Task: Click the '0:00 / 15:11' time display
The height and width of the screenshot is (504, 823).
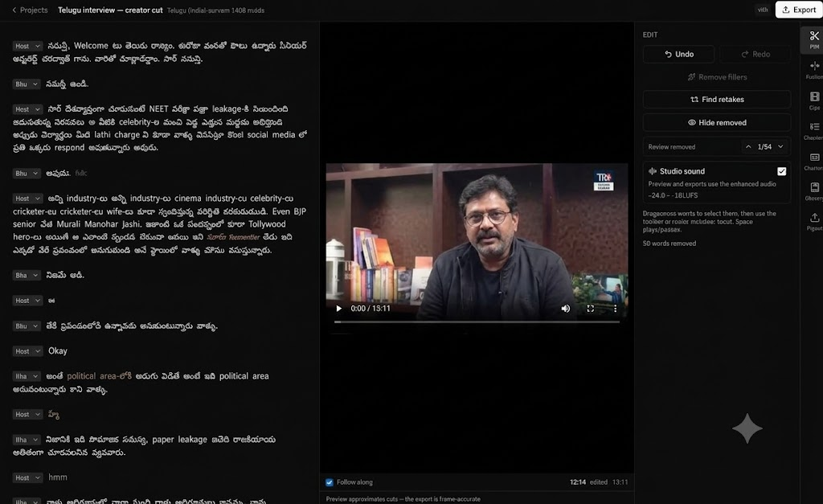Action: pyautogui.click(x=371, y=308)
